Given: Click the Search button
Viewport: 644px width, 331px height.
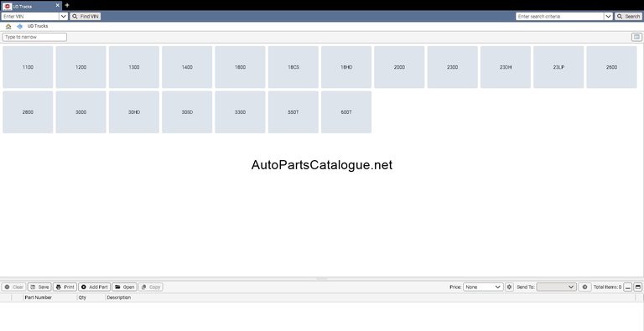Looking at the screenshot, I should pos(628,17).
